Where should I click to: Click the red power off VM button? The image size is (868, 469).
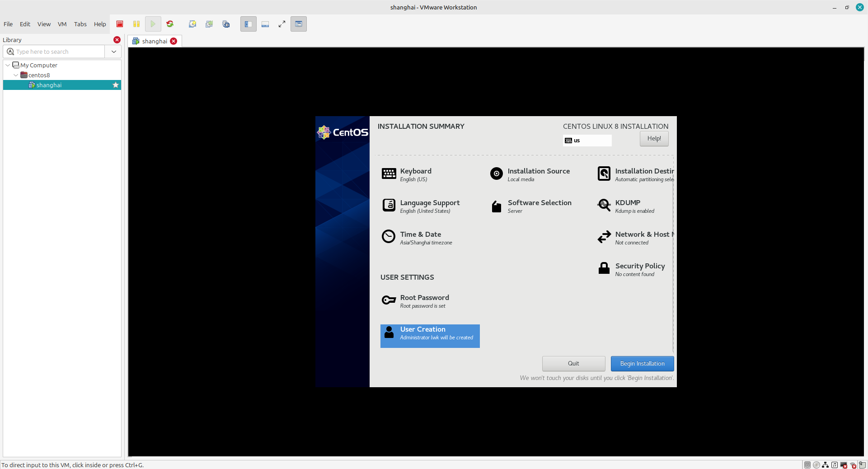coord(120,24)
